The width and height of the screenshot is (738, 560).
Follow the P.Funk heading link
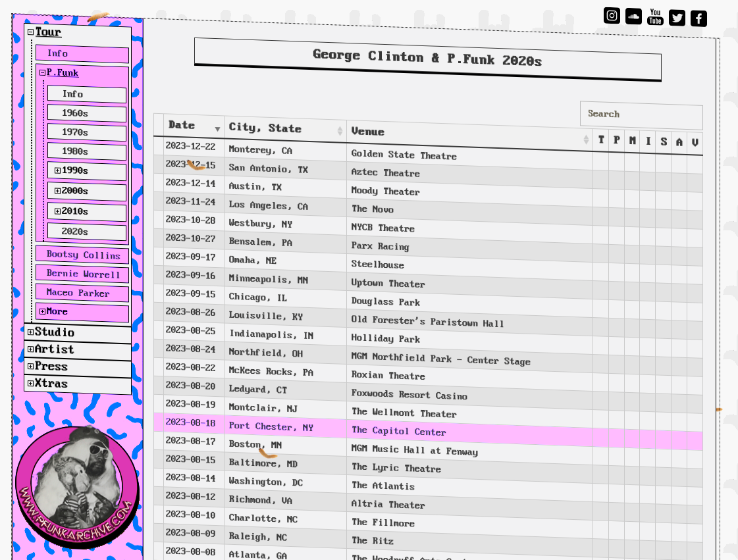[63, 72]
